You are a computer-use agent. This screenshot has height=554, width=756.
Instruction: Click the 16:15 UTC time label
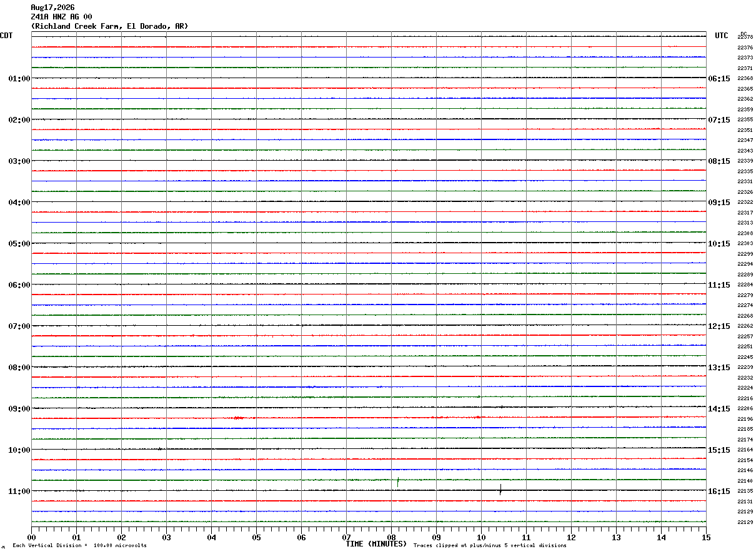click(719, 491)
